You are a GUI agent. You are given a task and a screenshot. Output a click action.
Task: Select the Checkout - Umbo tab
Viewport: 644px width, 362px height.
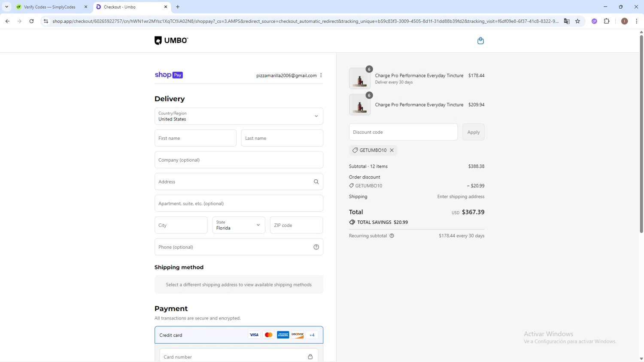tap(131, 7)
